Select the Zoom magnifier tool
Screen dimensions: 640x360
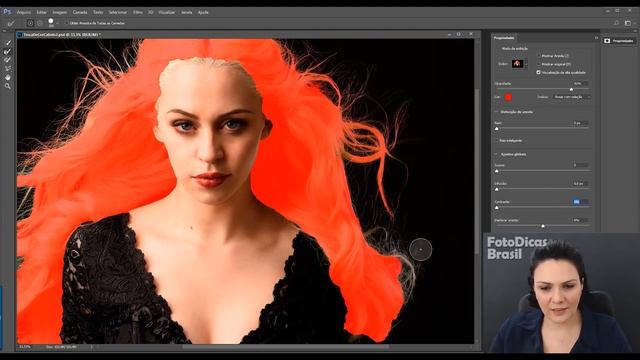(x=8, y=86)
